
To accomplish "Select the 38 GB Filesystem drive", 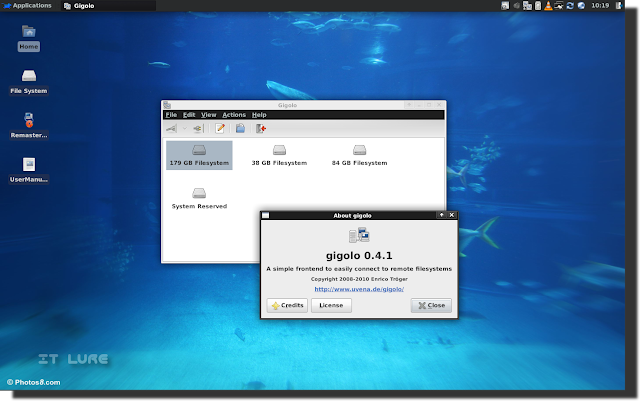I will tap(279, 155).
